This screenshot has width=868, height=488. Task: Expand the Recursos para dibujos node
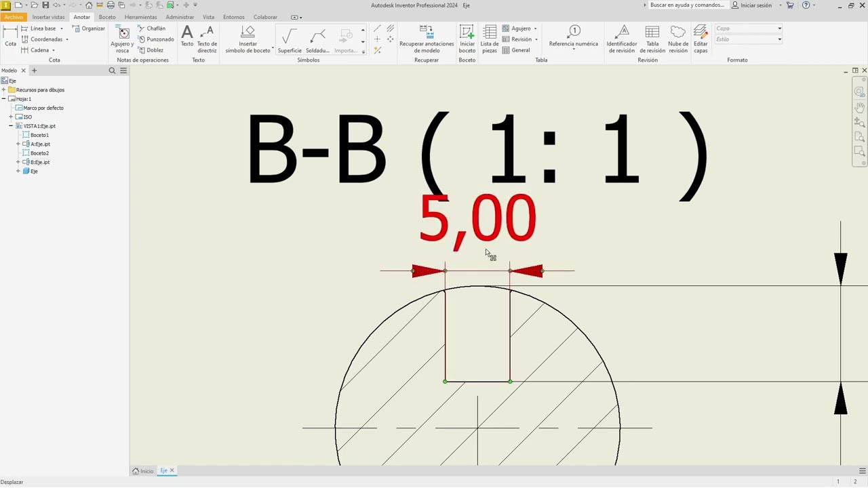click(3, 89)
